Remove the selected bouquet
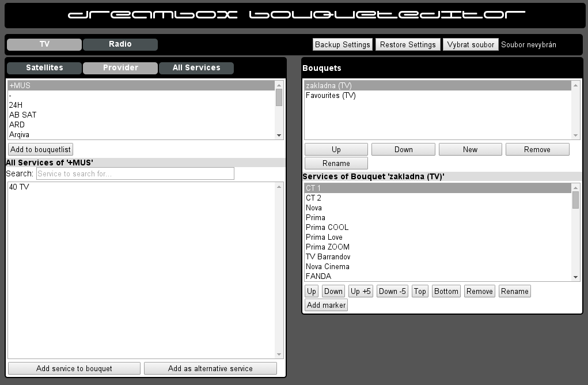This screenshot has width=588, height=385. [x=537, y=149]
